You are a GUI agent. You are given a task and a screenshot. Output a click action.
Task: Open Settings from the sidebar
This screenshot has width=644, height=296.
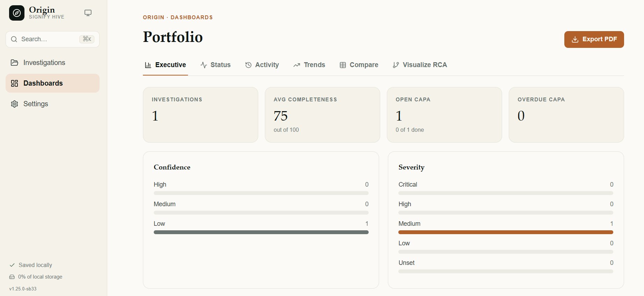tap(52, 104)
